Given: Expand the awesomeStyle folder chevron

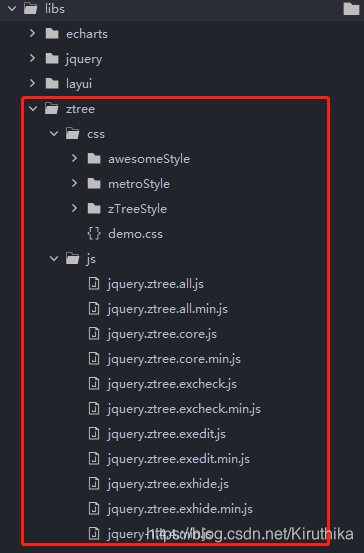Looking at the screenshot, I should 74,158.
